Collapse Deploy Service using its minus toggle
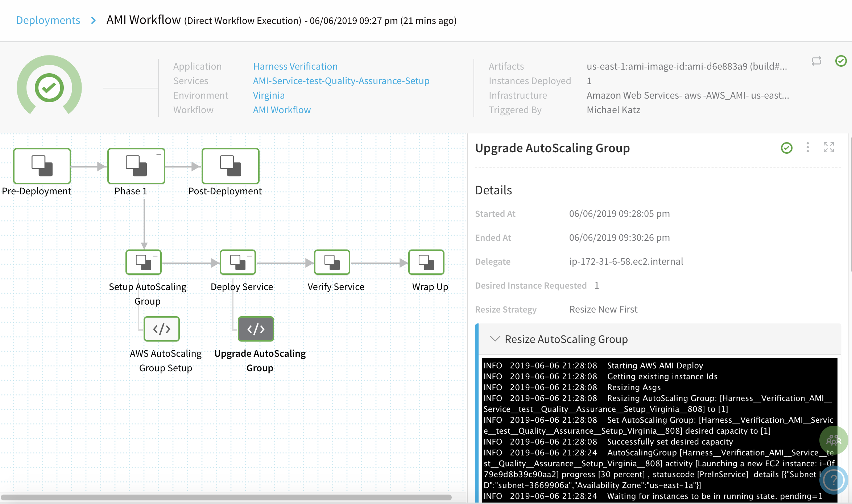 click(x=249, y=256)
